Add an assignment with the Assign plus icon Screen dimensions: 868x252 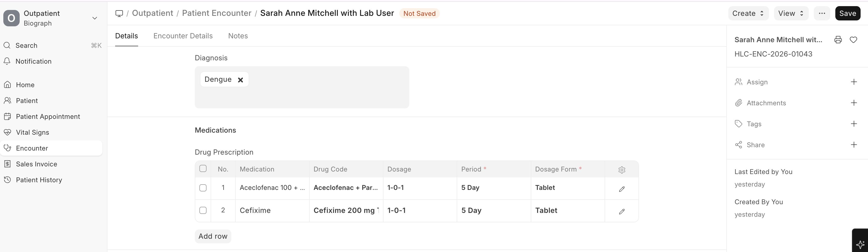(854, 82)
